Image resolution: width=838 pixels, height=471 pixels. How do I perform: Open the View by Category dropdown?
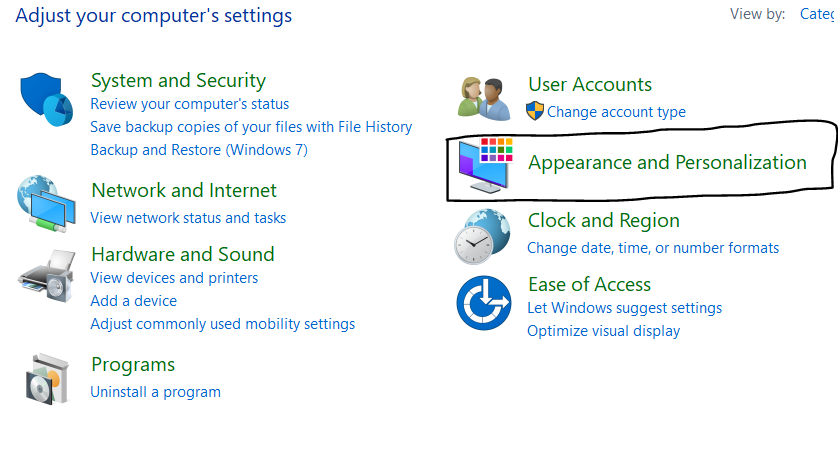(x=818, y=15)
